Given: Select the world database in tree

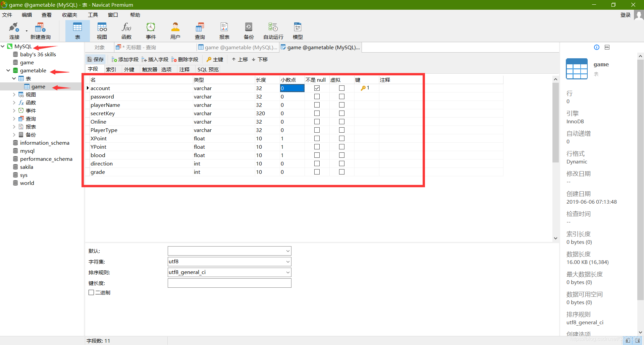Looking at the screenshot, I should 27,183.
